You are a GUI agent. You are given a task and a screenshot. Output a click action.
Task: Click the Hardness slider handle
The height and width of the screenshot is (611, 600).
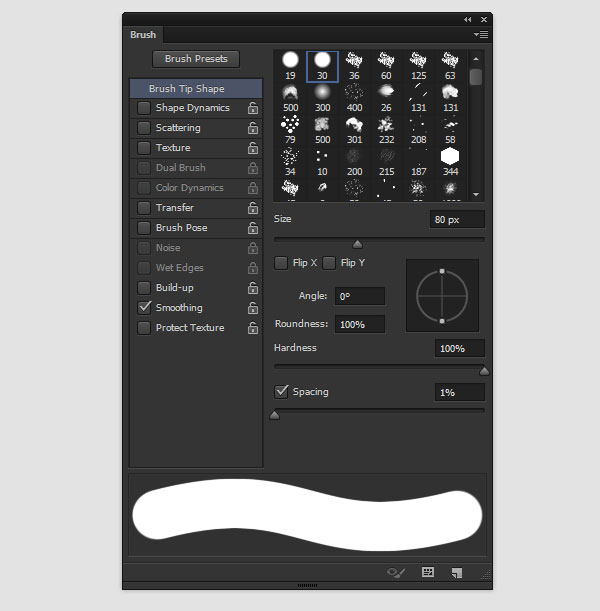pyautogui.click(x=484, y=371)
